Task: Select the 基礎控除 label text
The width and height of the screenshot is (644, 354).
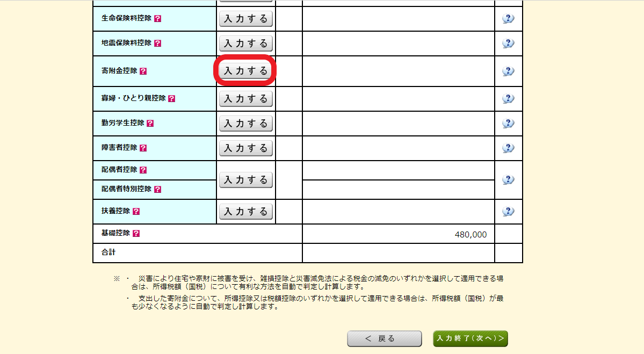Action: click(115, 233)
